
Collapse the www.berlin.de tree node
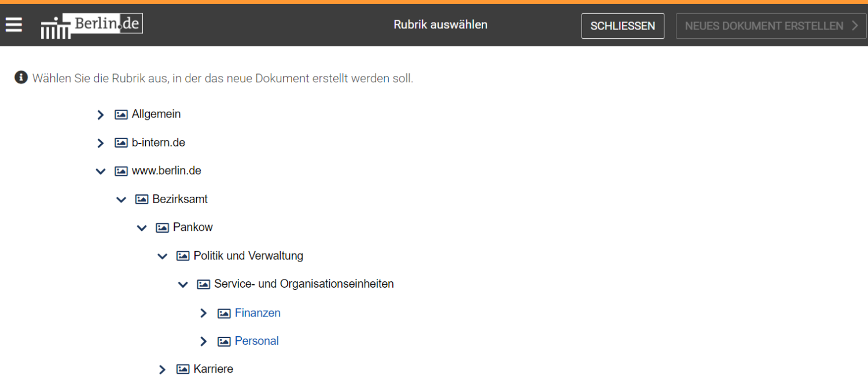pyautogui.click(x=100, y=171)
